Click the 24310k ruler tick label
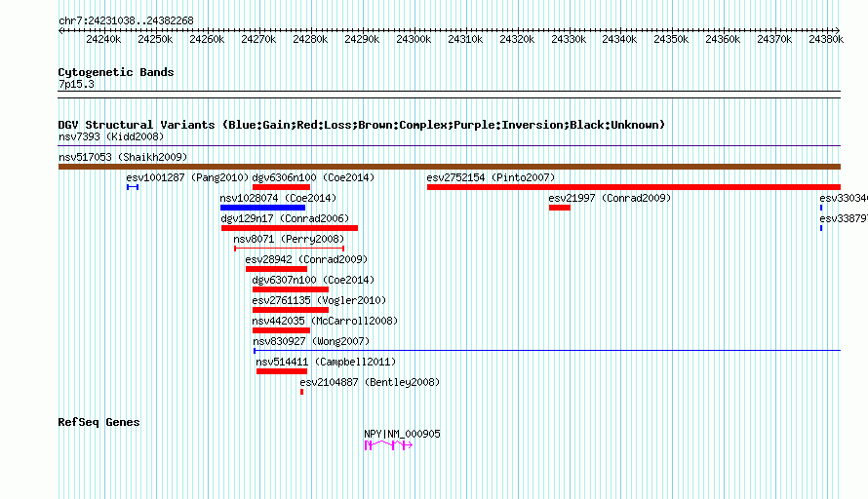868x499 pixels. pyautogui.click(x=465, y=39)
